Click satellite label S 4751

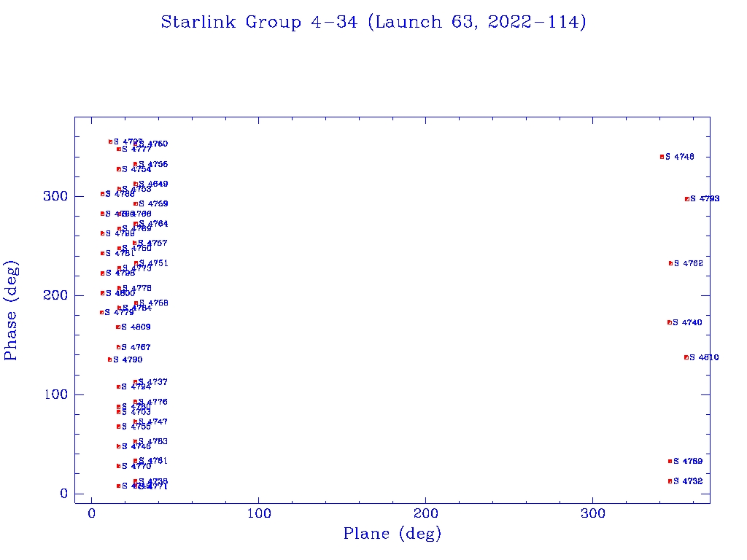[153, 263]
